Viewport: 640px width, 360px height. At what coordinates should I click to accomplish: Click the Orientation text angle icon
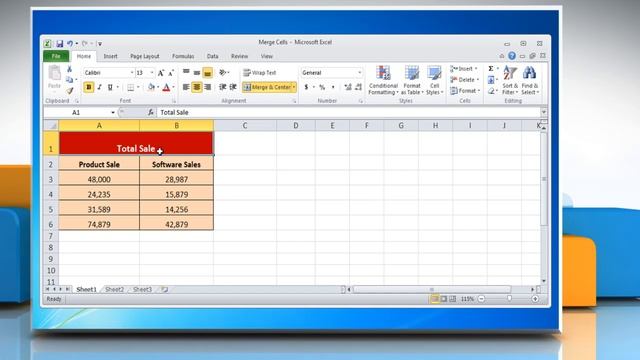pos(223,73)
